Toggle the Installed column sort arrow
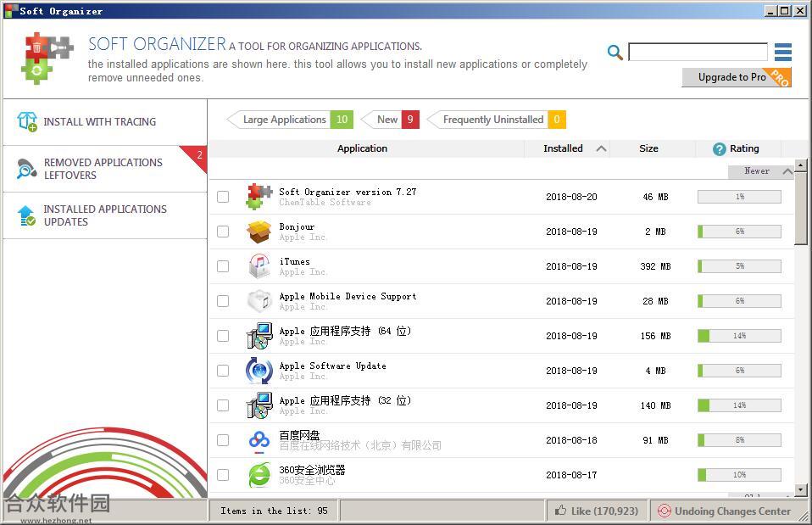 click(601, 148)
